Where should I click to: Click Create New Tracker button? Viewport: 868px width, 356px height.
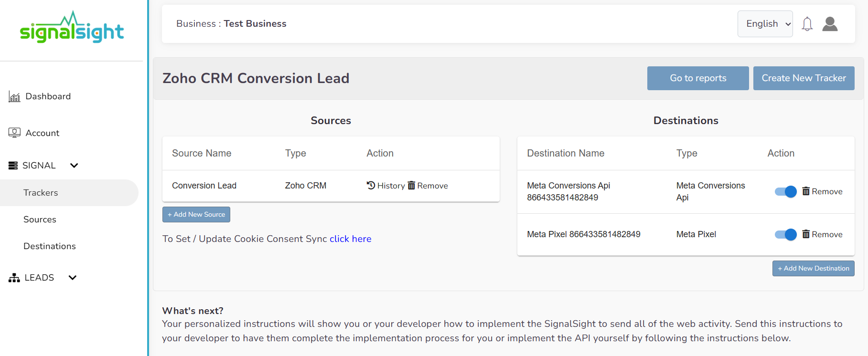click(x=804, y=78)
